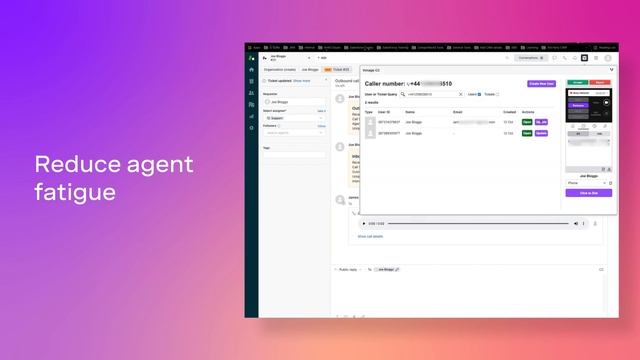Edit the Joe Bloggs recipient pencil icon
Viewport: 640px width, 360px height.
pos(397,269)
